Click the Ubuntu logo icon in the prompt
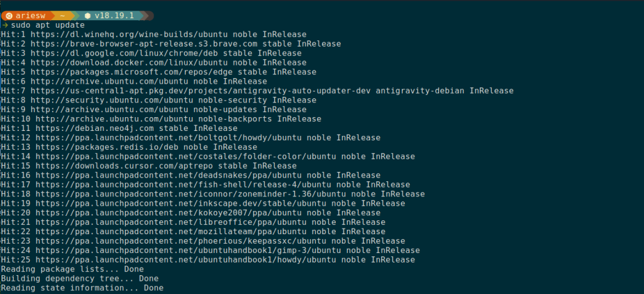The width and height of the screenshot is (644, 294). point(8,14)
